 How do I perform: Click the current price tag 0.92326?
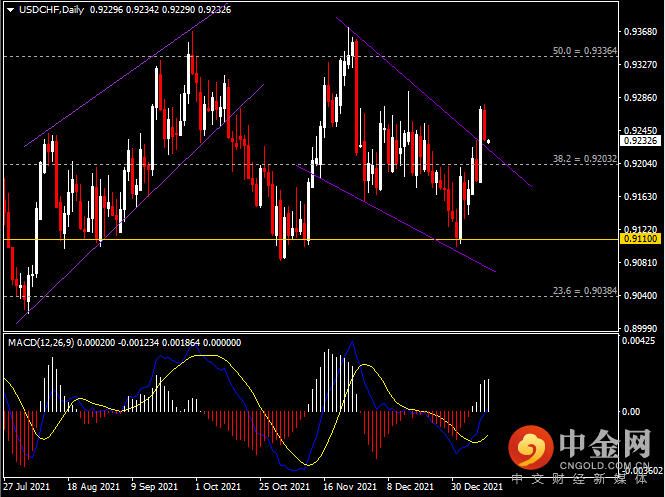point(639,142)
